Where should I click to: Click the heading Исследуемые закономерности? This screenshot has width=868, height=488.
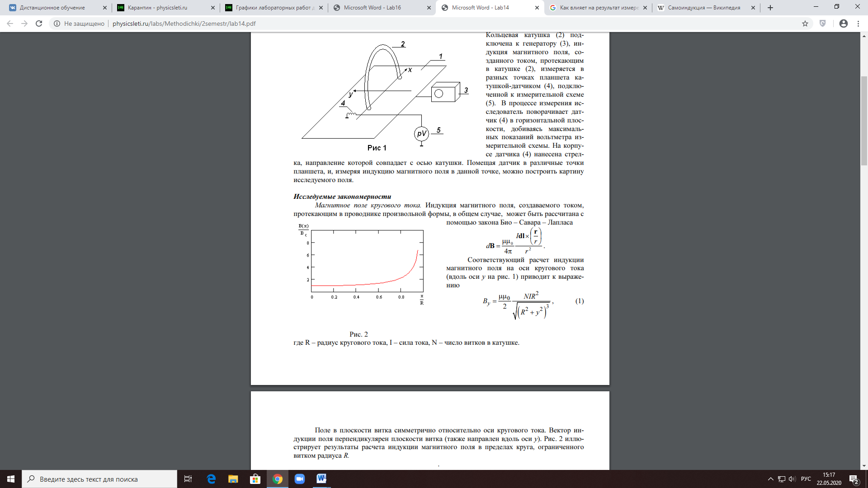[x=342, y=197]
